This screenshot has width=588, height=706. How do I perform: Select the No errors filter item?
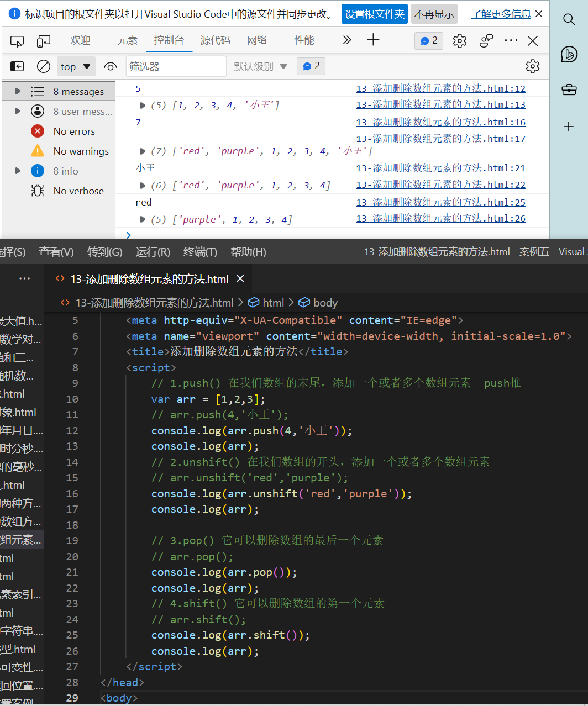pos(74,131)
